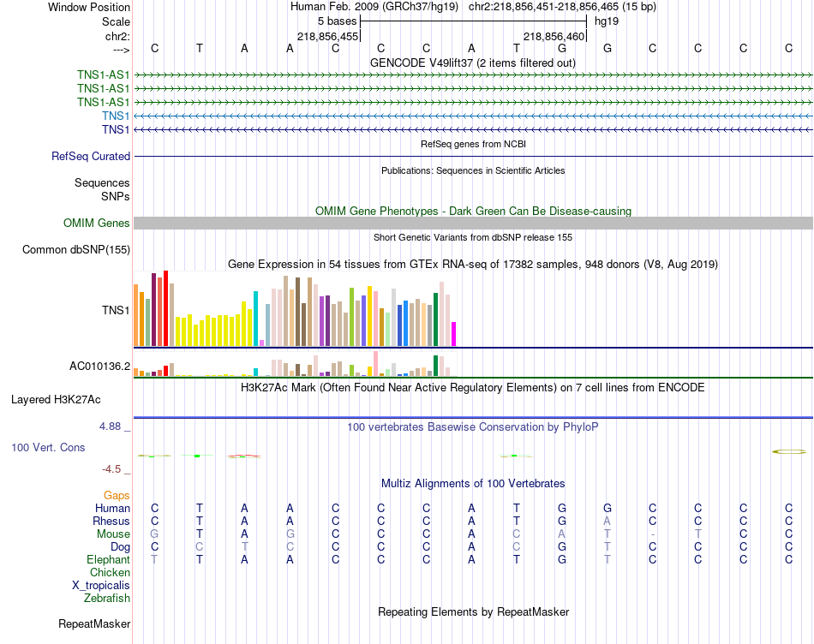The image size is (814, 644).
Task: Click the magenta bar in TNS1 expression chart
Action: pyautogui.click(x=454, y=334)
